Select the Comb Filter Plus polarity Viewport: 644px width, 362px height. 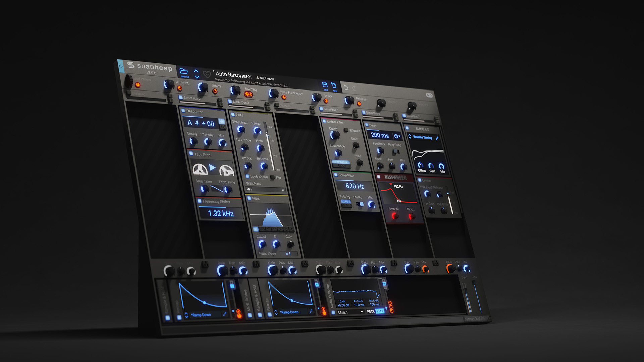tap(345, 202)
